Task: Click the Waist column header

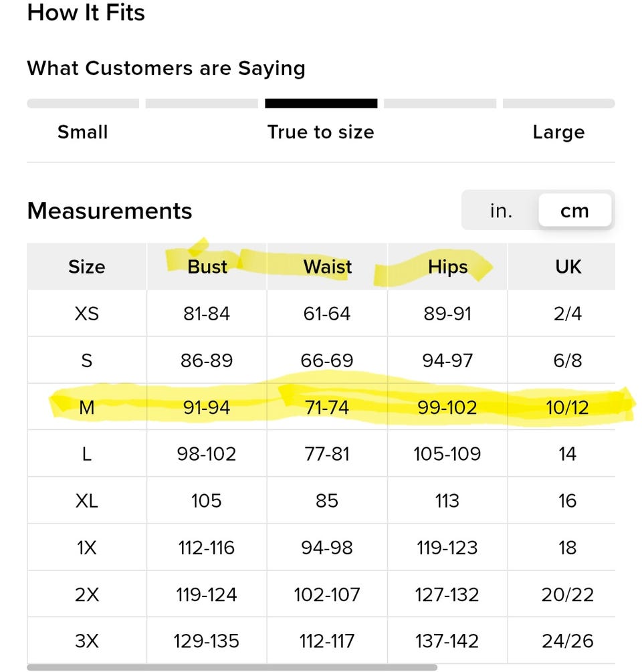Action: click(x=328, y=267)
